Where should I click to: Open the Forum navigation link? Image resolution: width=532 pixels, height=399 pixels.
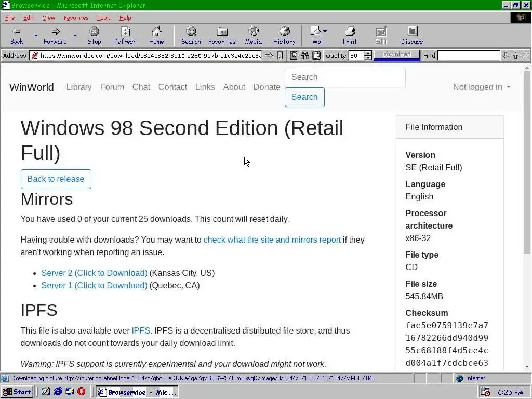click(x=112, y=87)
